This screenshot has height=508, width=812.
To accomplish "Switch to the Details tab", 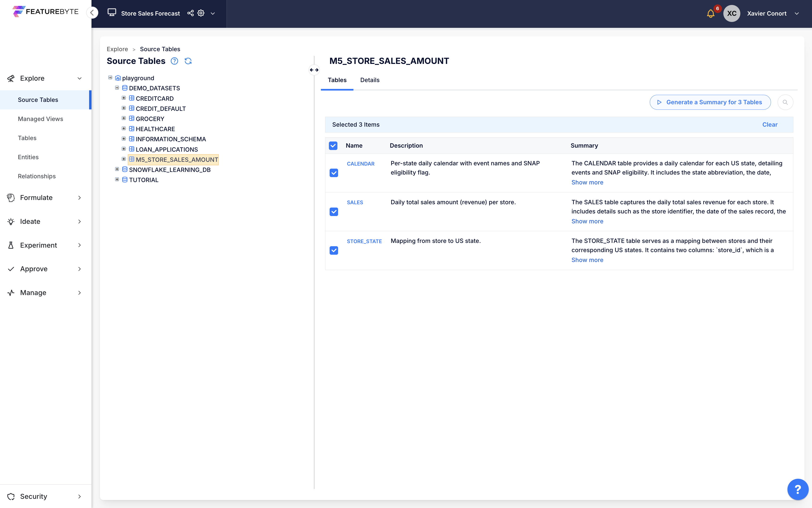I will pyautogui.click(x=370, y=80).
